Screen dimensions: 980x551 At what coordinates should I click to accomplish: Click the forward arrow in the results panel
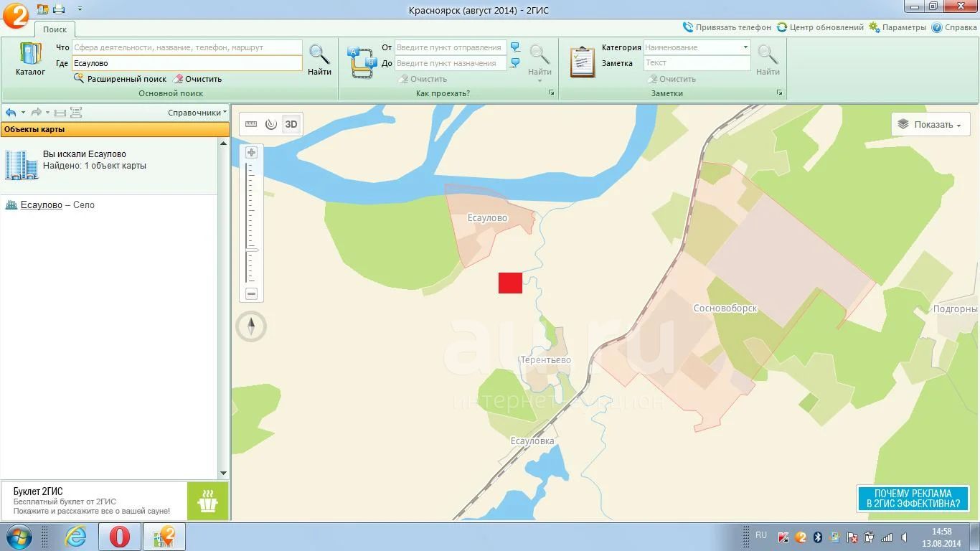click(x=36, y=113)
